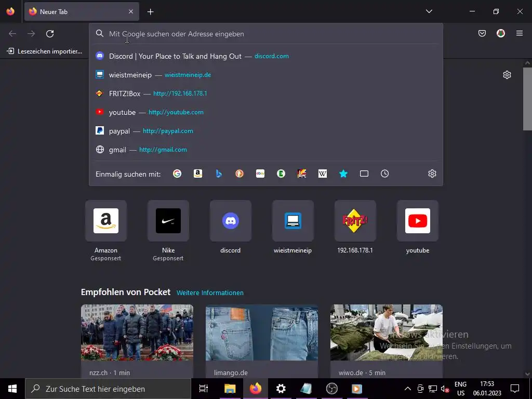The width and height of the screenshot is (532, 399).
Task: Search open tabs using the tab icon
Action: click(x=364, y=174)
